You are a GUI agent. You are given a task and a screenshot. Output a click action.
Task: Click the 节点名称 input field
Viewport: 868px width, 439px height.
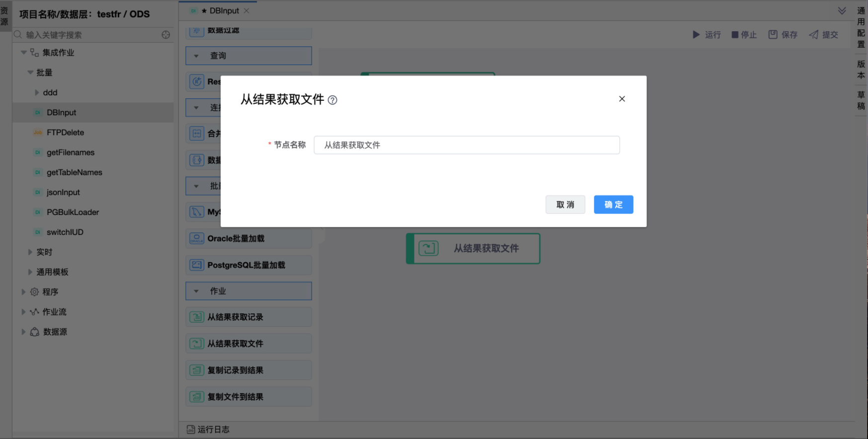tap(467, 145)
